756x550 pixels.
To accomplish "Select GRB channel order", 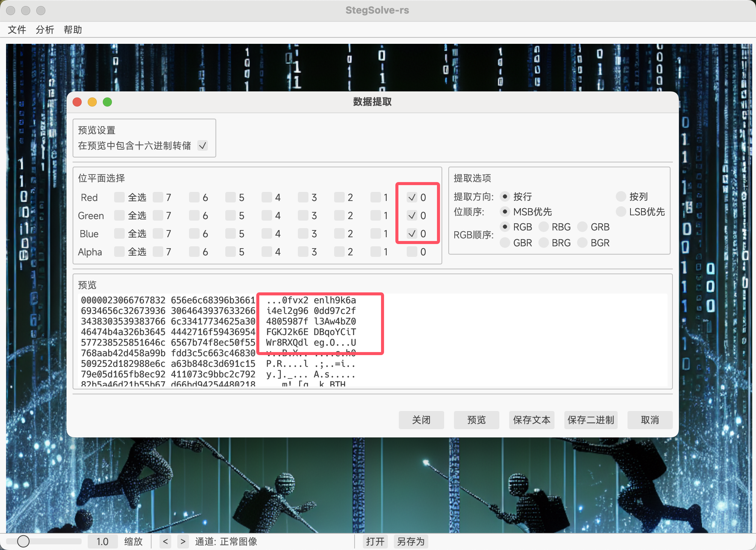I will tap(582, 227).
